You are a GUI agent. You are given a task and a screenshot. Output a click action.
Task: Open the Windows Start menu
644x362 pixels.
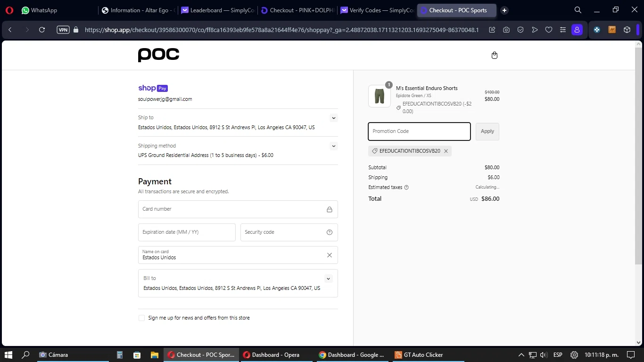coord(8,355)
